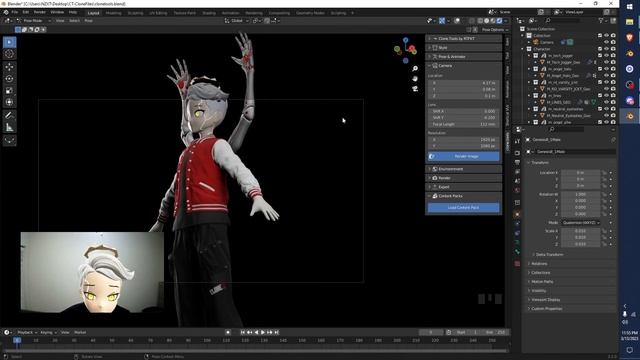Open the Render properties tab icon
The image size is (640, 360).
click(x=517, y=153)
